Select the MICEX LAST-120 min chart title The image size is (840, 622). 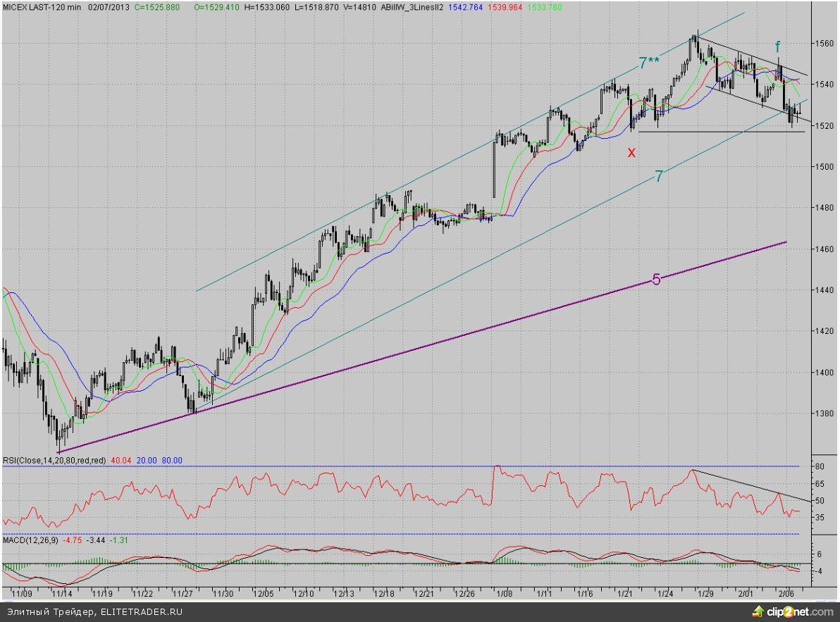pyautogui.click(x=42, y=6)
